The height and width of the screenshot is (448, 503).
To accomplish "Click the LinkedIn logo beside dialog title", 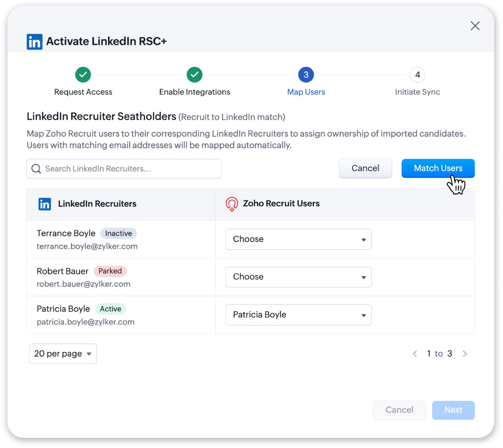I will coord(35,42).
